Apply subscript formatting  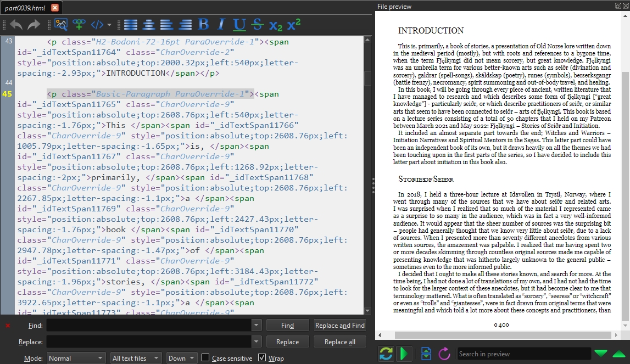(276, 26)
